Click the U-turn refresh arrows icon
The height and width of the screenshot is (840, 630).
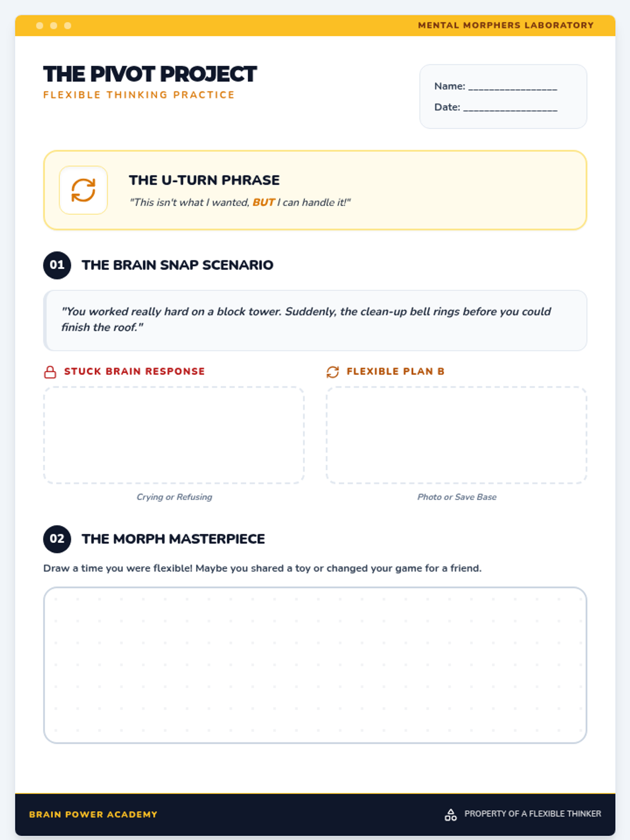coord(83,190)
